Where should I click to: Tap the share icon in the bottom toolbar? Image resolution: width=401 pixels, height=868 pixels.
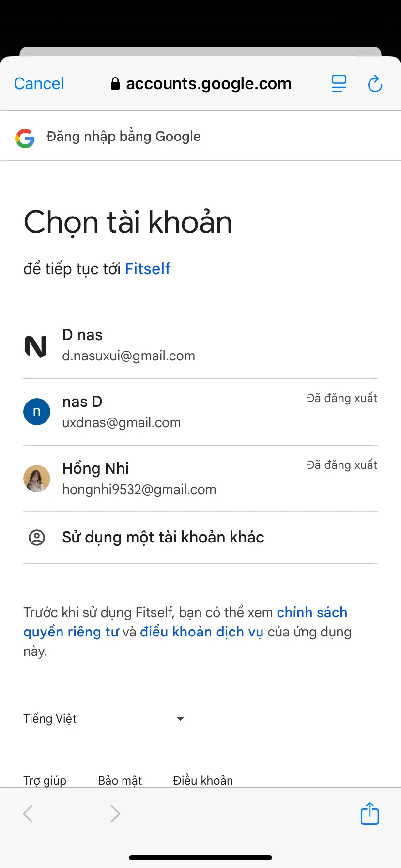pos(370,813)
